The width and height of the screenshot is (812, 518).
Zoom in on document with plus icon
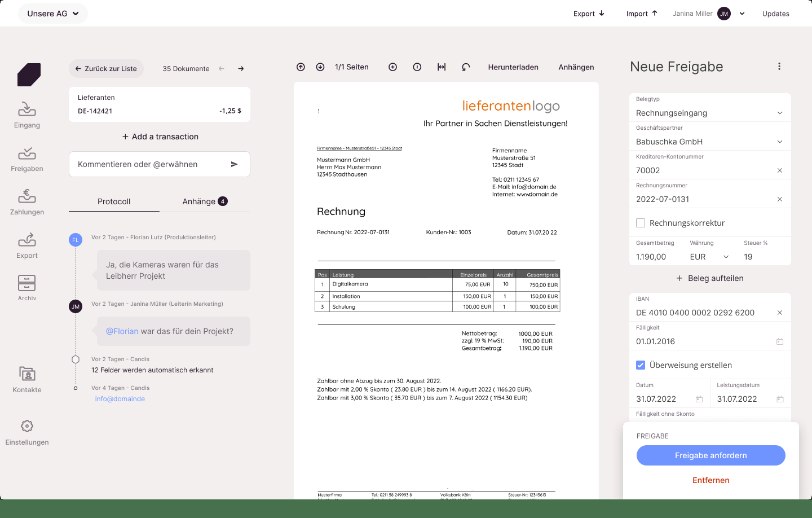pos(393,67)
